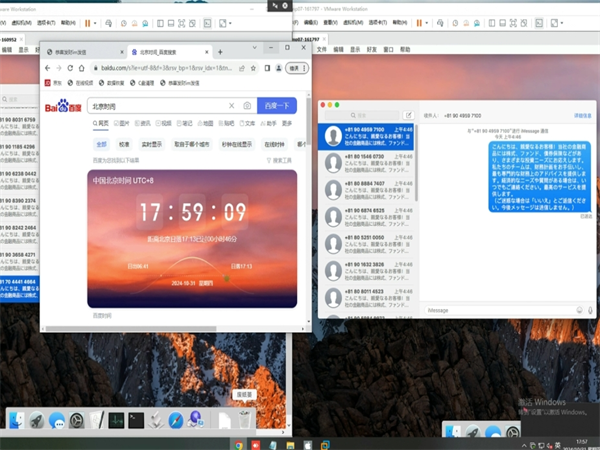This screenshot has width=600, height=450.
Task: Open the emoji picker in Messages
Action: click(x=578, y=311)
